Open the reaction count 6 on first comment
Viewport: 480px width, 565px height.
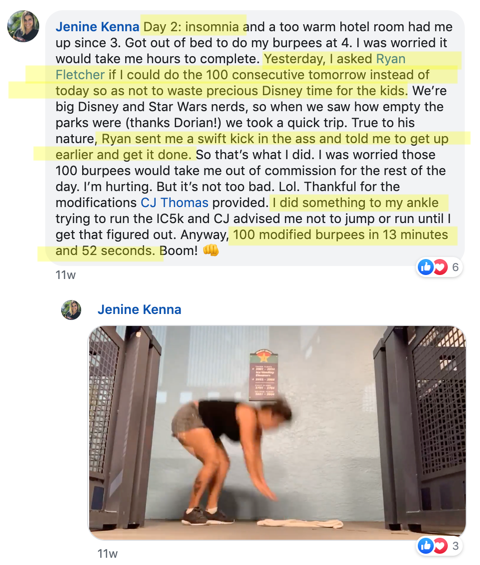(x=455, y=267)
